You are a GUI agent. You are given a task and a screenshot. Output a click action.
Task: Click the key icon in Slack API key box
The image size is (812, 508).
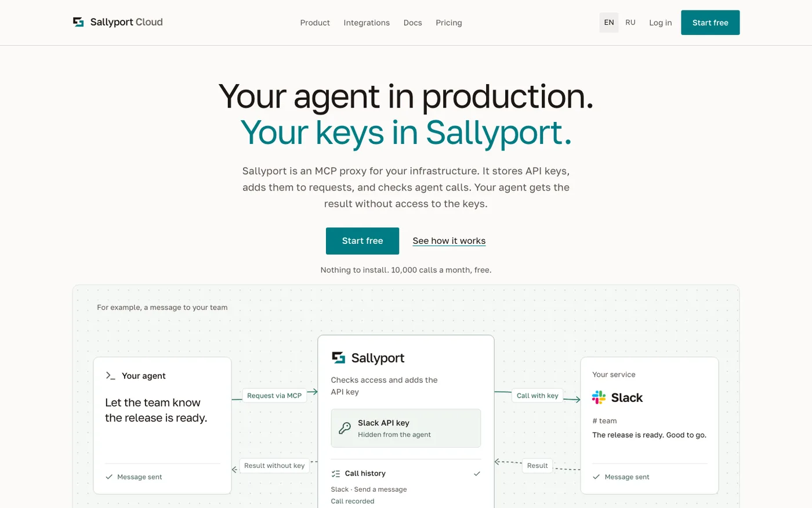pos(345,428)
